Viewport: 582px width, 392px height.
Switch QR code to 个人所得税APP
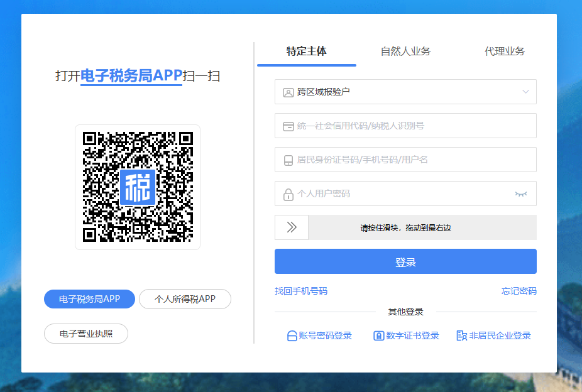click(x=185, y=300)
